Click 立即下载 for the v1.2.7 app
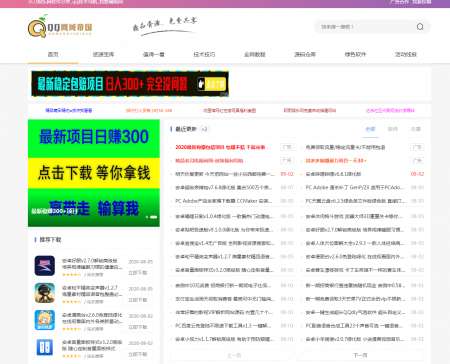This screenshot has width=450, height=364. pyautogui.click(x=138, y=300)
